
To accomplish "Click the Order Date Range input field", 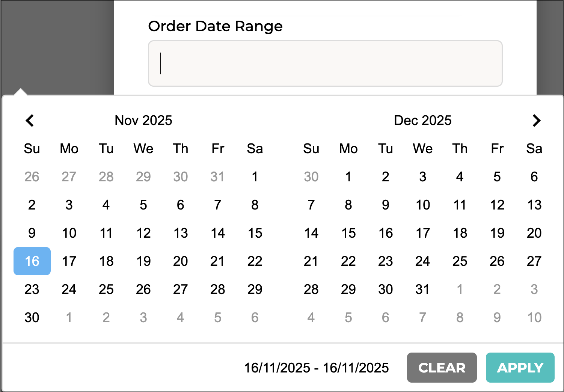I will click(x=325, y=63).
